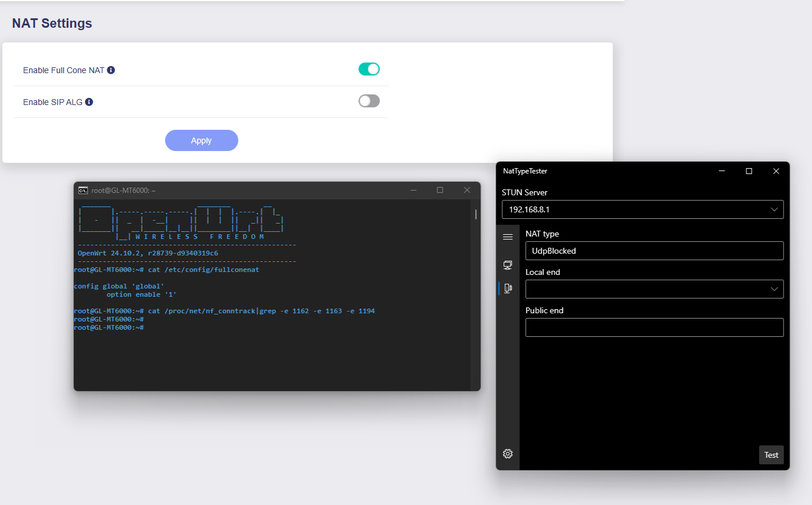Close the NatTypeTester window
The width and height of the screenshot is (812, 505).
(x=776, y=171)
